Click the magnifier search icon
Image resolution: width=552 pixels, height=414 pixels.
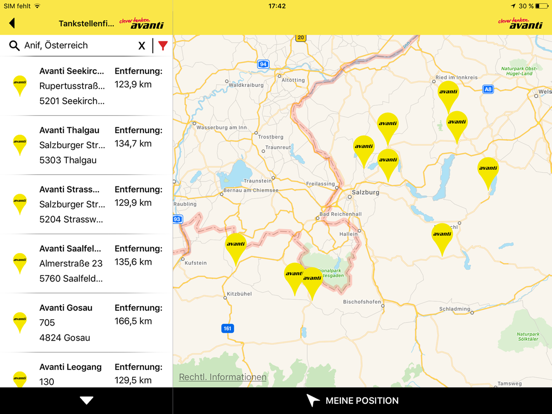click(14, 45)
